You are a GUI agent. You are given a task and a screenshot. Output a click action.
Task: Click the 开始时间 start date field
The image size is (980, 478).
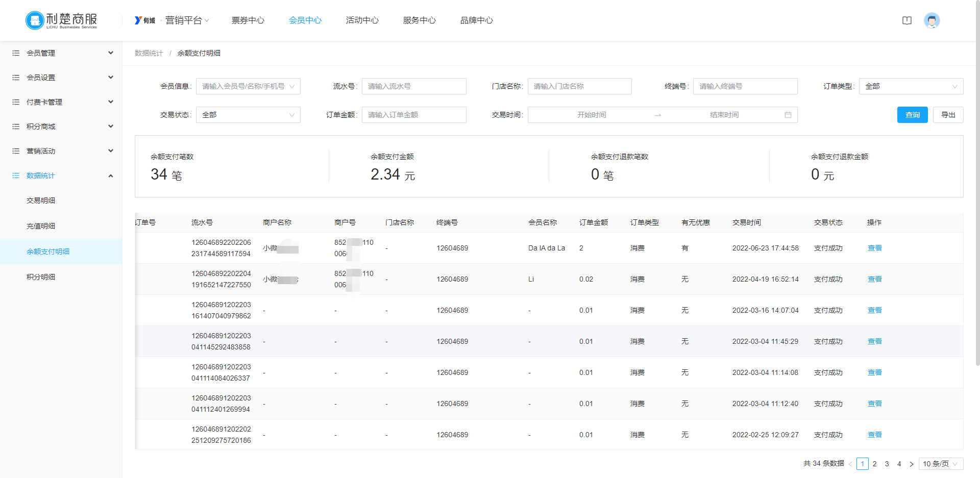point(592,115)
